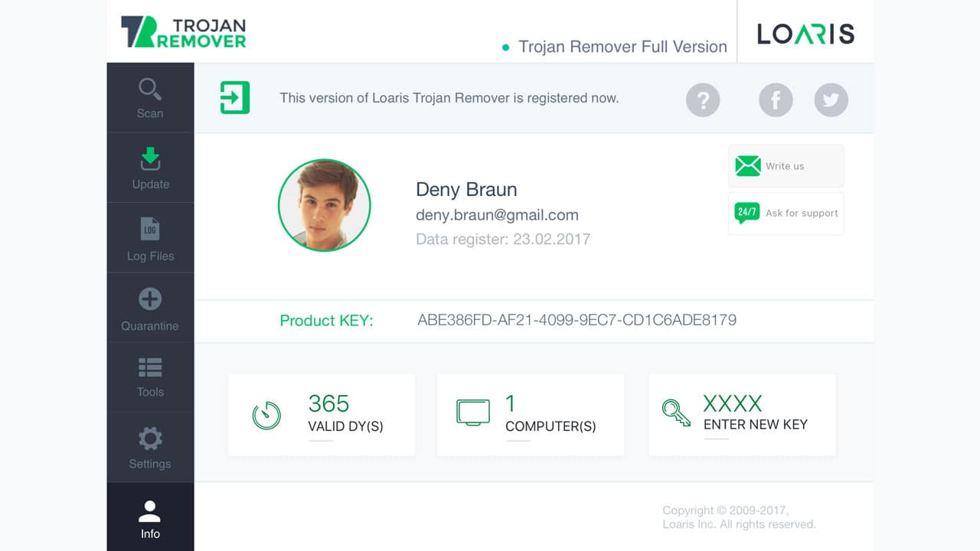Open the Facebook social icon
The height and width of the screenshot is (551, 980).
pyautogui.click(x=775, y=99)
